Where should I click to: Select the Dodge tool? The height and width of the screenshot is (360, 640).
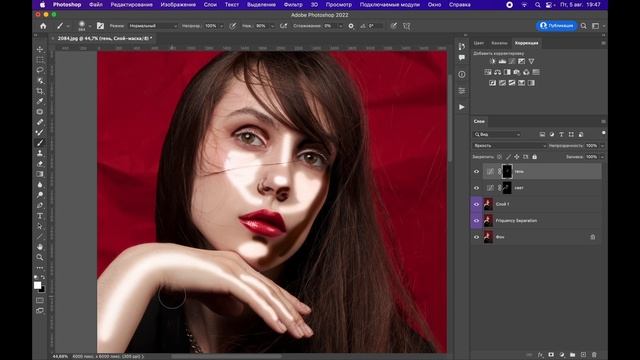point(40,195)
